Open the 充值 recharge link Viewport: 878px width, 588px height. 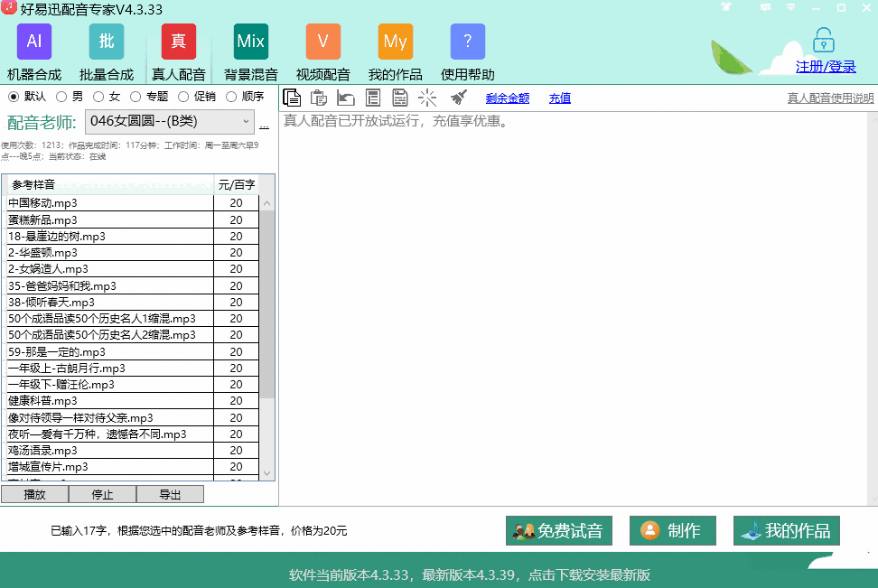(x=559, y=98)
